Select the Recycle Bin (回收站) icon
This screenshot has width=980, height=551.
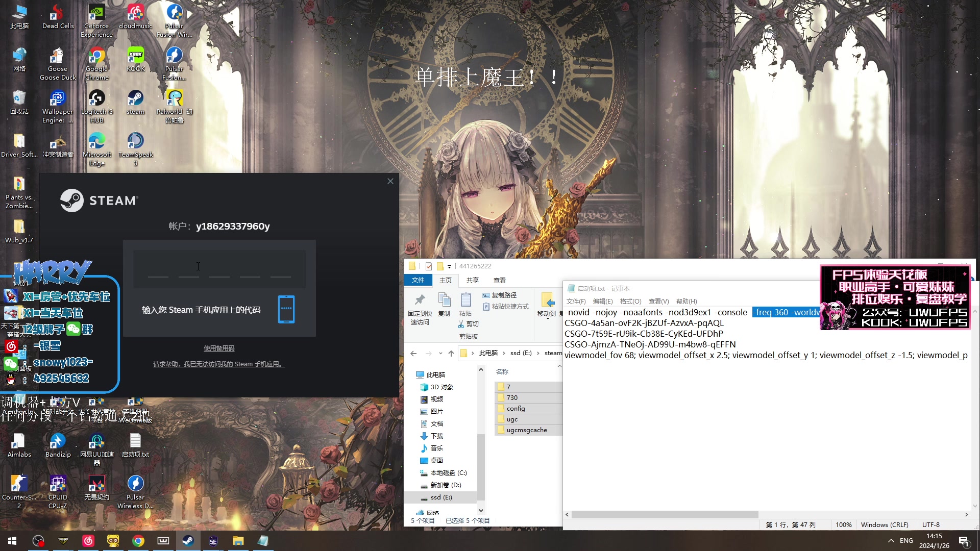click(x=19, y=103)
